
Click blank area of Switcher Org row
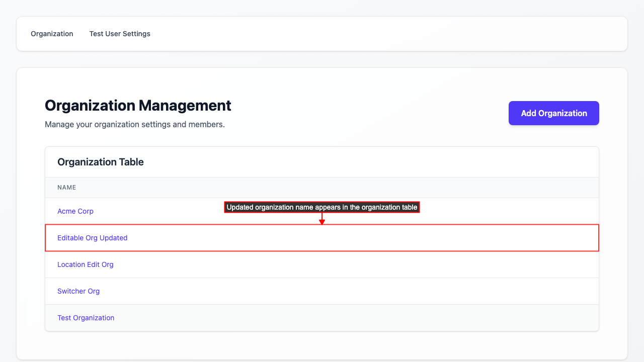pyautogui.click(x=352, y=291)
